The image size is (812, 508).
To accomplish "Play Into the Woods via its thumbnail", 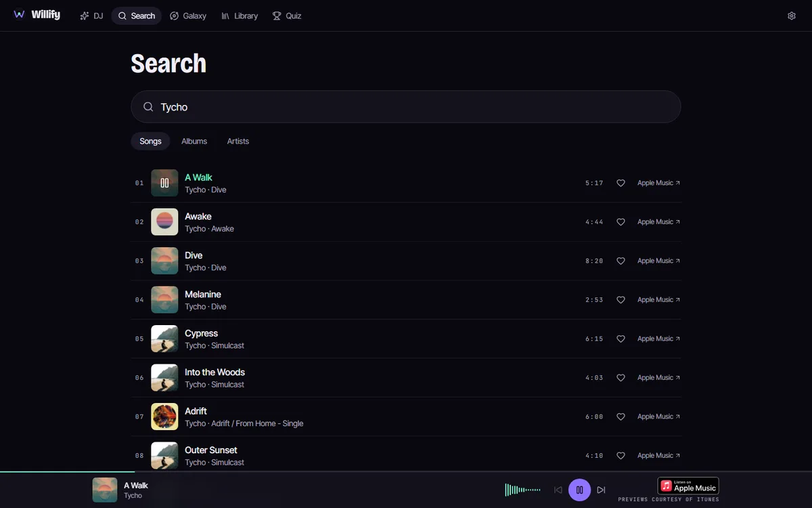I will click(x=164, y=378).
